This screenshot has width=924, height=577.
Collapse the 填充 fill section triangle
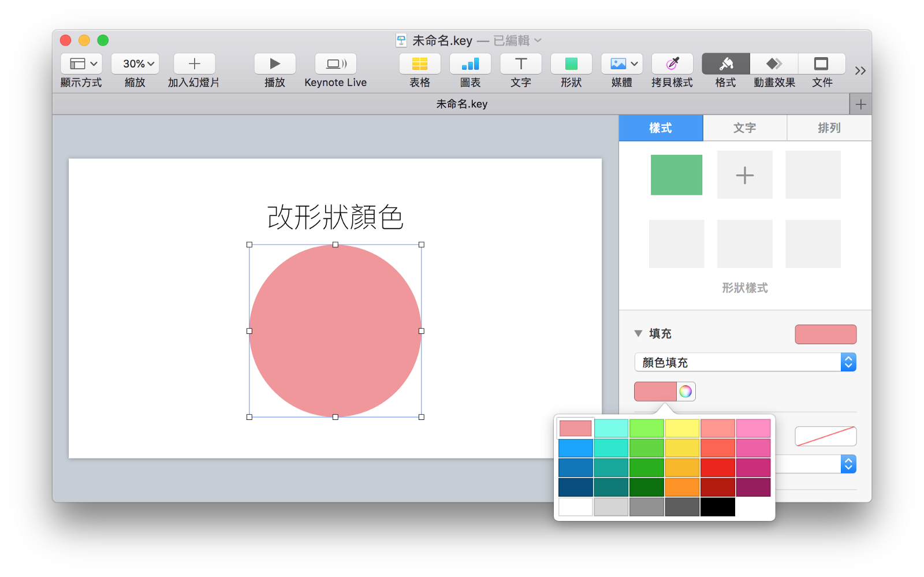638,333
